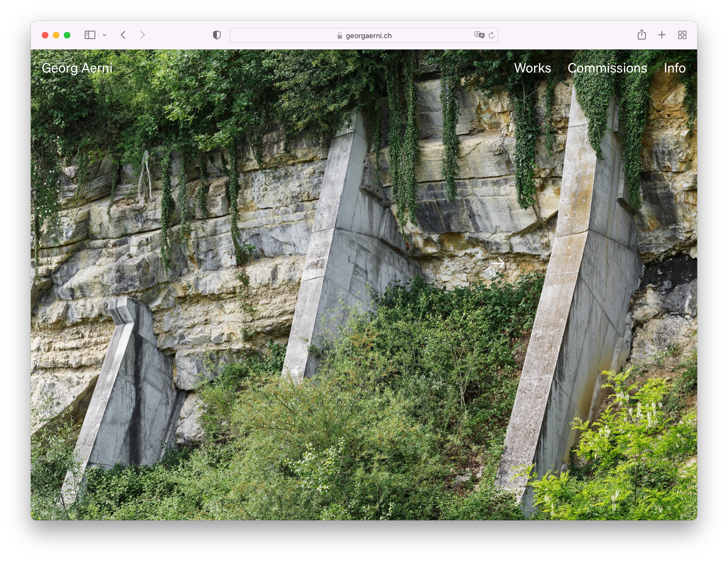This screenshot has height=561, width=728.
Task: Open a new tab
Action: coord(662,35)
